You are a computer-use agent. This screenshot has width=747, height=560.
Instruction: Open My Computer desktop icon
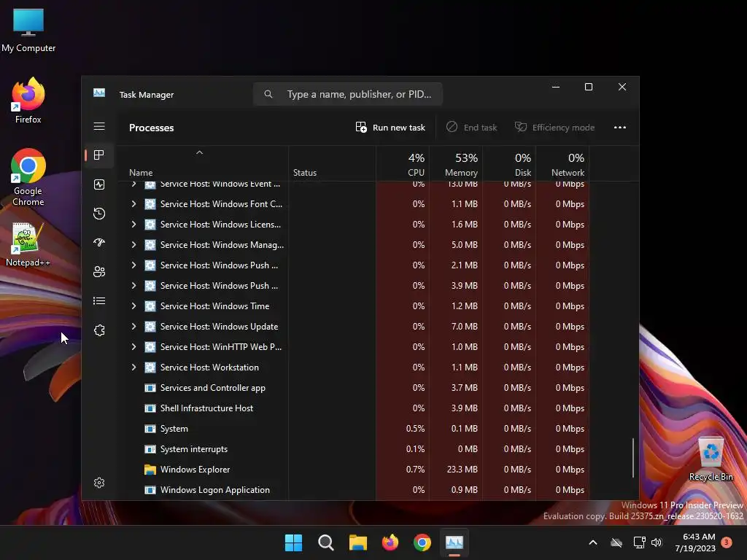[28, 29]
